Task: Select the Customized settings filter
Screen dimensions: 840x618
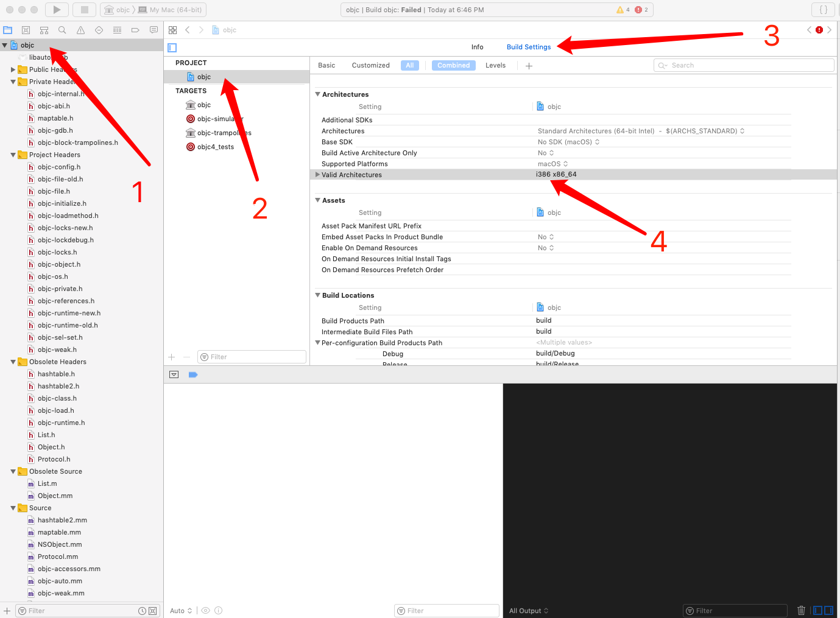Action: (370, 65)
